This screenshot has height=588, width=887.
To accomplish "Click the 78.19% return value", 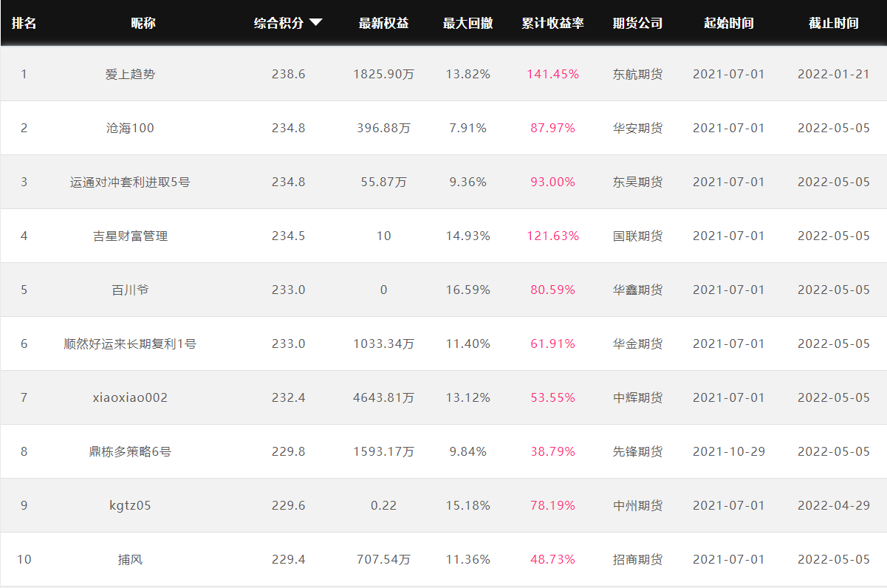I will click(x=552, y=505).
